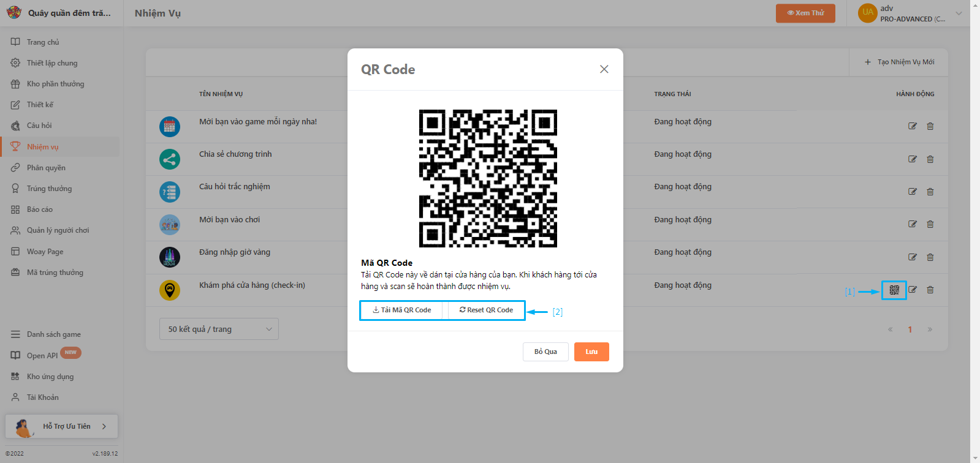
Task: Click QR code icon for check-in task
Action: 894,290
